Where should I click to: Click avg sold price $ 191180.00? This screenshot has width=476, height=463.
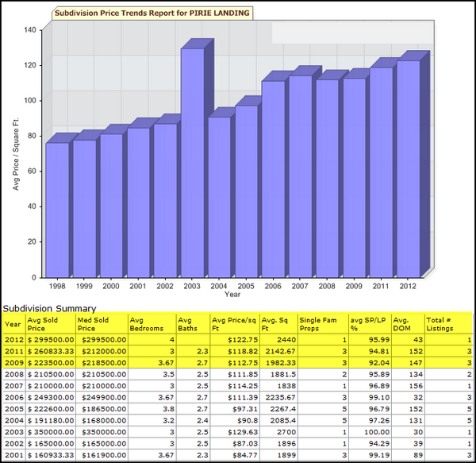[51, 420]
